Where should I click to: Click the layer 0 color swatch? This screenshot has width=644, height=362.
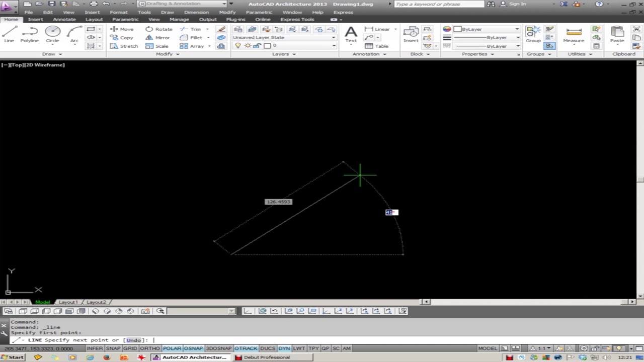(267, 46)
